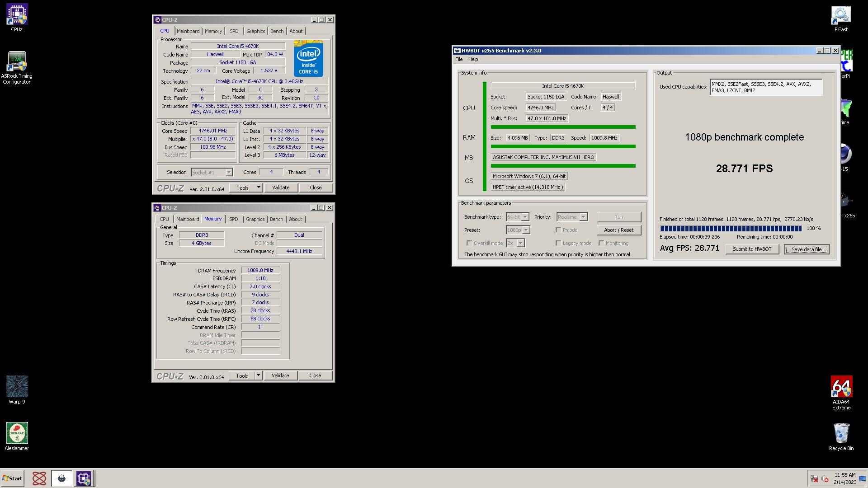
Task: Click the HPET timer active field
Action: click(x=528, y=187)
